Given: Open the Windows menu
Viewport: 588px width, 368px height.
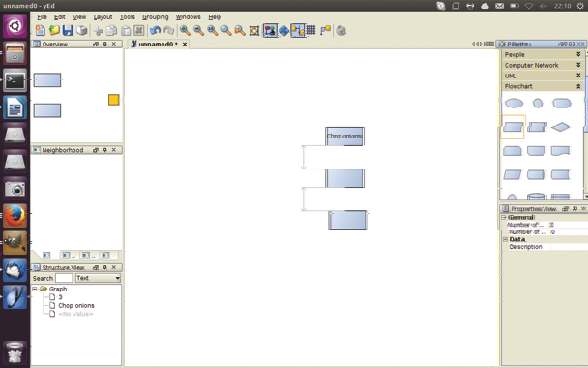Looking at the screenshot, I should click(x=188, y=16).
